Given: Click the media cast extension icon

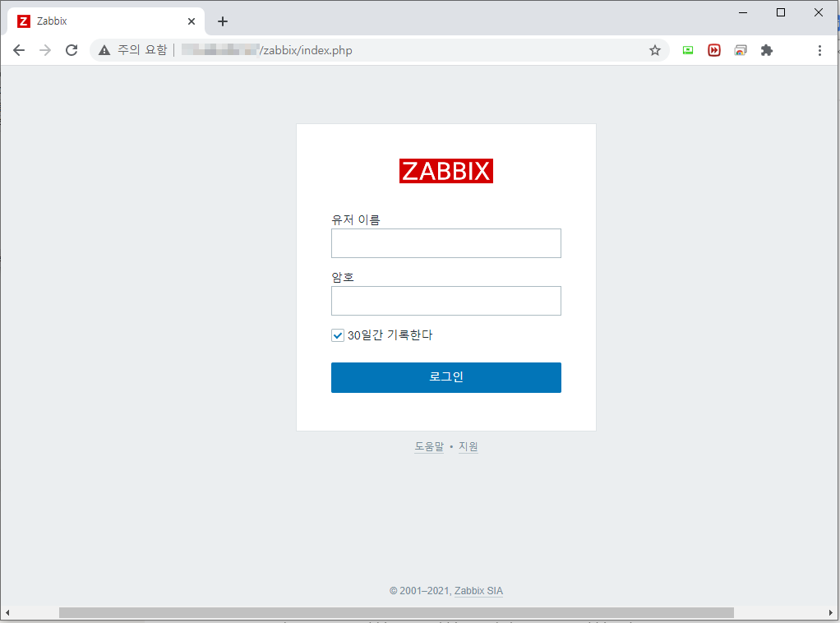Looking at the screenshot, I should click(x=741, y=50).
